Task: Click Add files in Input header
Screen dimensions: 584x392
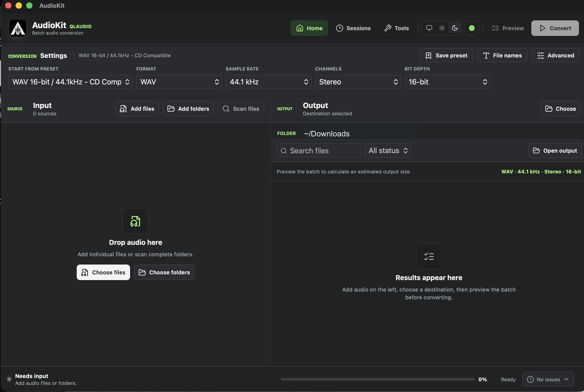Action: [137, 109]
